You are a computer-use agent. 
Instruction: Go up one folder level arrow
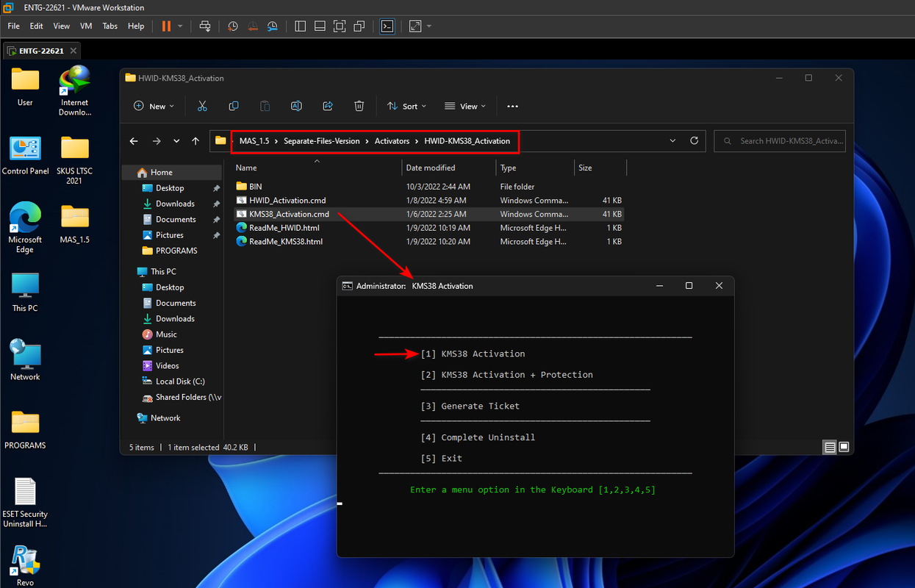coord(195,141)
